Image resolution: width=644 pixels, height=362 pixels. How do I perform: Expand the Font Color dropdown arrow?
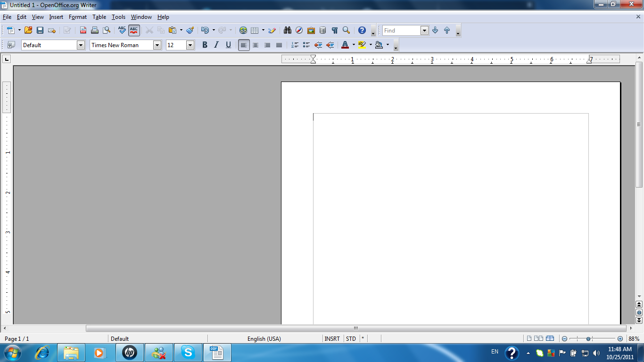tap(354, 45)
